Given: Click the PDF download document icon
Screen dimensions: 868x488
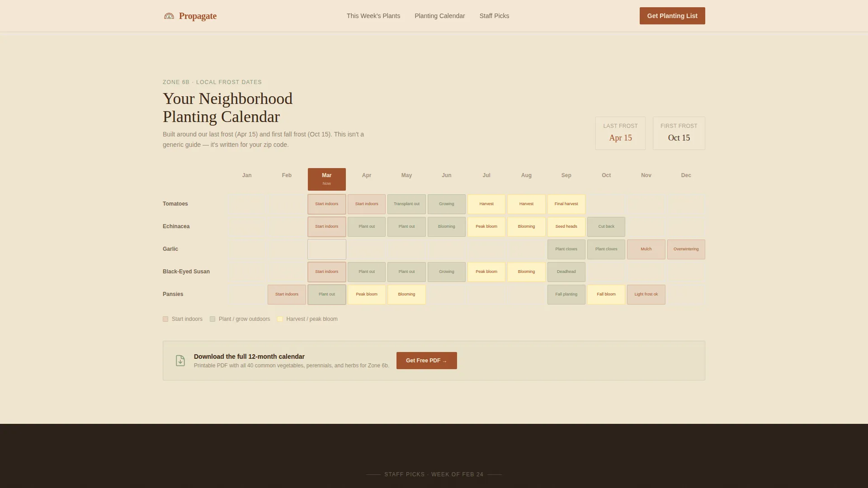Looking at the screenshot, I should point(180,361).
